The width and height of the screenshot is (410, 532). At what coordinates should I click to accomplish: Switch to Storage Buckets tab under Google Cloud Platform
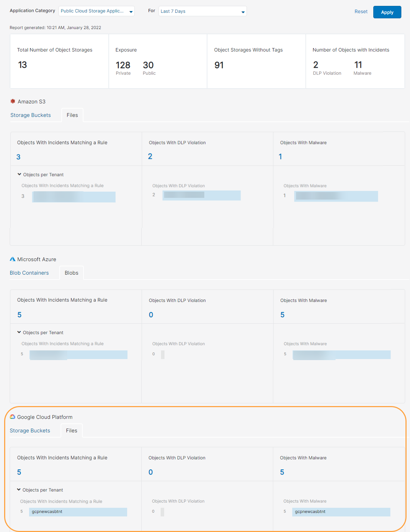[x=30, y=430]
